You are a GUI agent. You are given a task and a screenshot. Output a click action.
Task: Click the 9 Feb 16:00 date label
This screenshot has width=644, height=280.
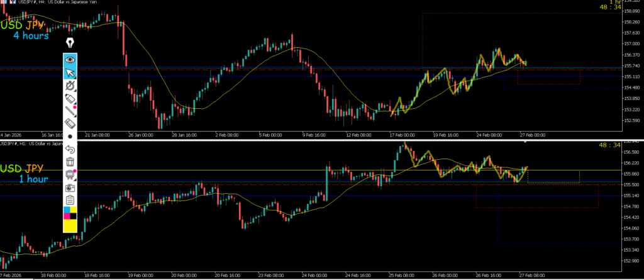tap(315, 135)
